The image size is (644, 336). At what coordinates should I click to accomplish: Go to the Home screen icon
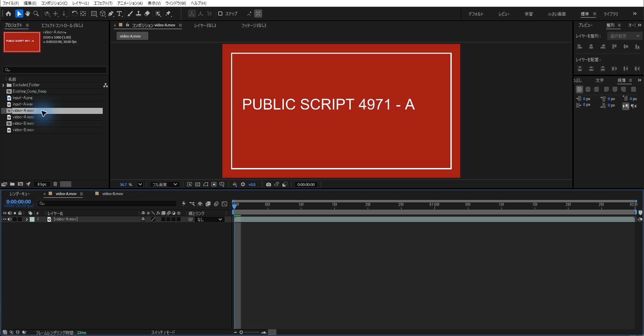click(8, 14)
